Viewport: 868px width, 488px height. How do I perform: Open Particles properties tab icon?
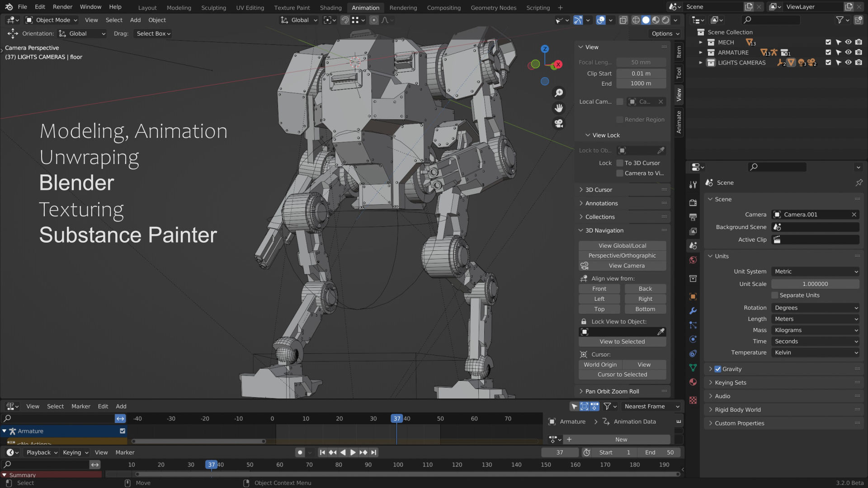pyautogui.click(x=693, y=325)
